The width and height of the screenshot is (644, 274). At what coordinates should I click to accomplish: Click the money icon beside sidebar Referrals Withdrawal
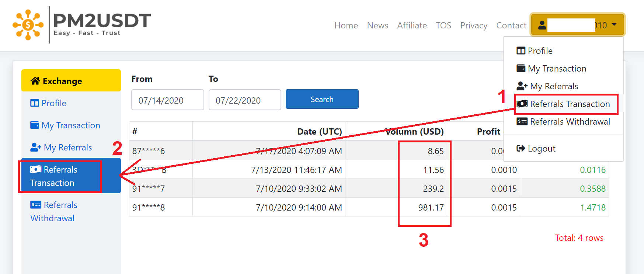click(x=36, y=205)
